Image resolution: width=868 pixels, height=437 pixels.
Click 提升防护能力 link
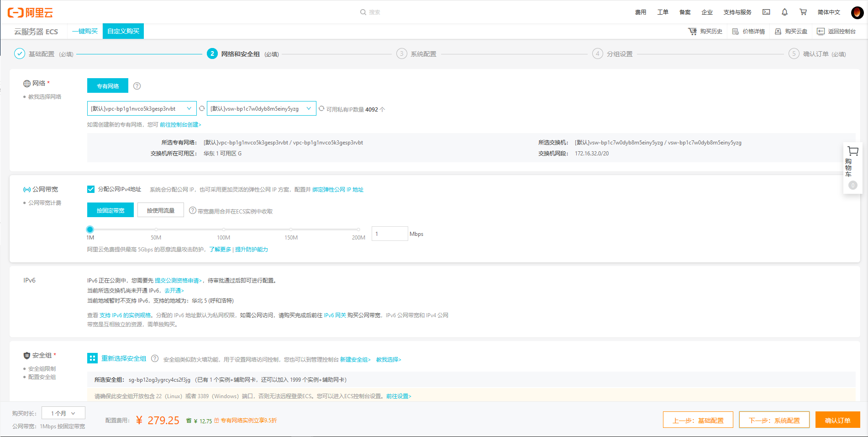click(x=252, y=250)
